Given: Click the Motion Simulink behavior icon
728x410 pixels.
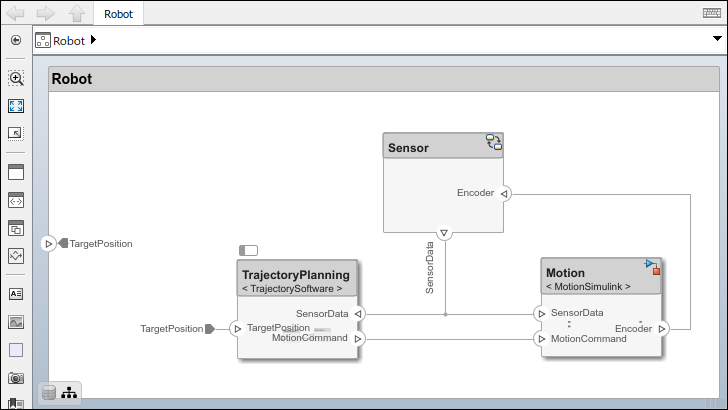Looking at the screenshot, I should click(653, 266).
